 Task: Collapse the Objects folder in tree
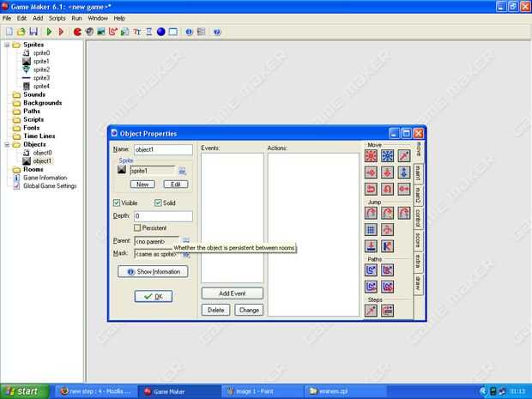[7, 144]
